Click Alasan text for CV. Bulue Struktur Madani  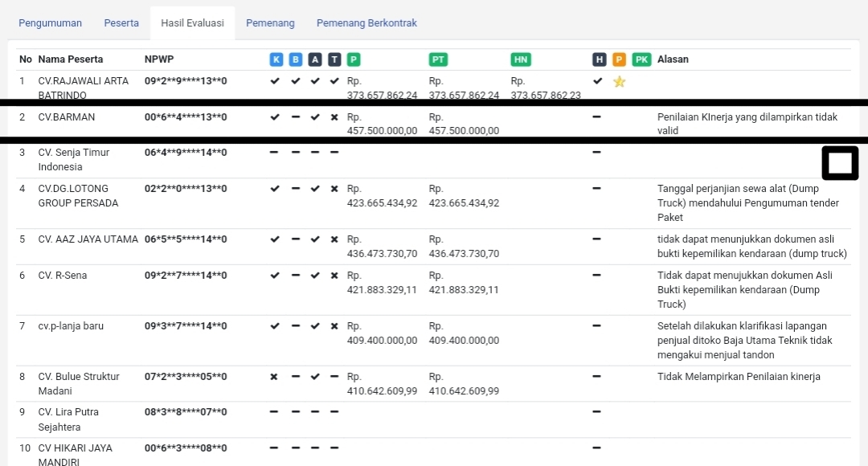pos(739,377)
